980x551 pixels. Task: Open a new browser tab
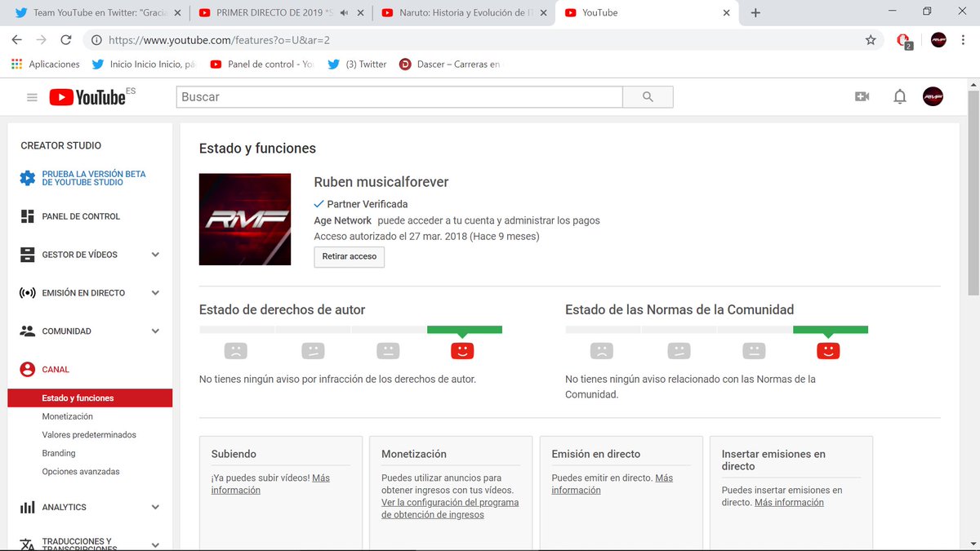(755, 13)
